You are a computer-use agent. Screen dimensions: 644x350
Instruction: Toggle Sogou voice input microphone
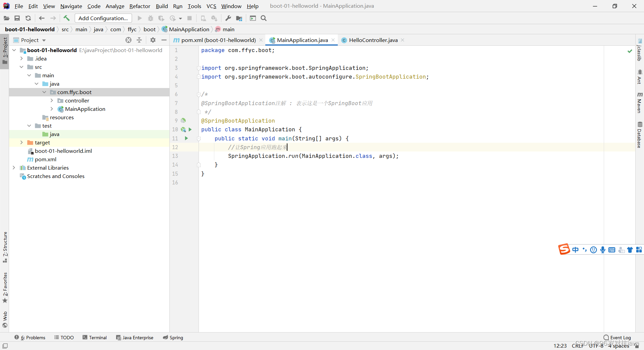[x=603, y=250]
